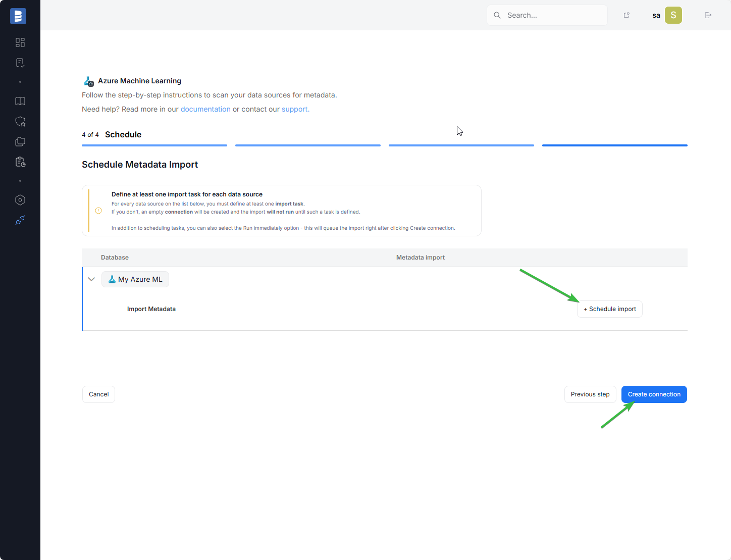Click the Schedule import button
The width and height of the screenshot is (731, 560).
[x=609, y=309]
